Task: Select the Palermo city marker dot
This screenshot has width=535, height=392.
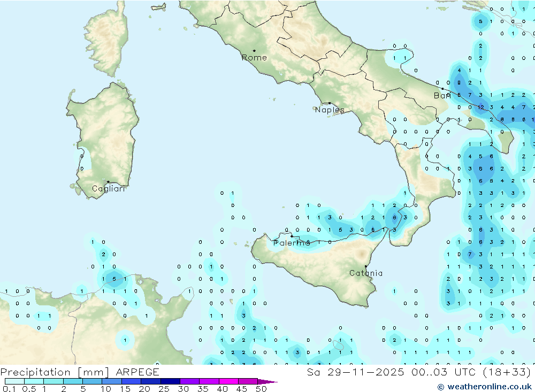Action: (x=292, y=236)
